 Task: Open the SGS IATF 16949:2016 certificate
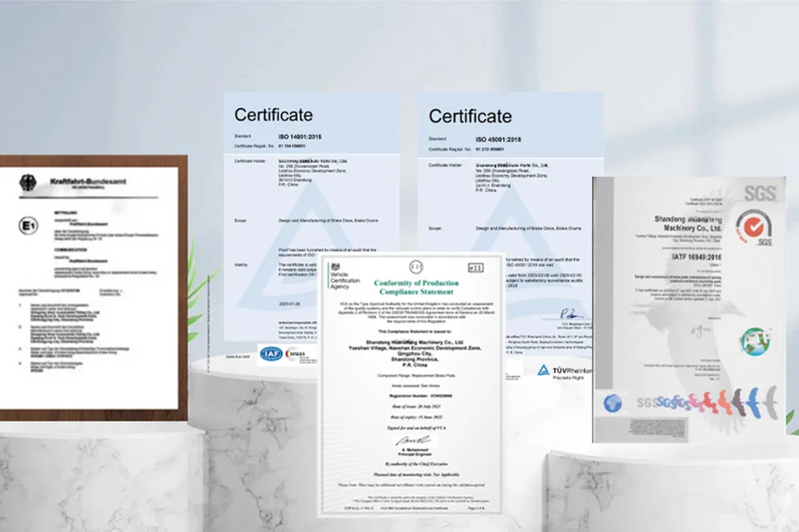click(x=688, y=309)
